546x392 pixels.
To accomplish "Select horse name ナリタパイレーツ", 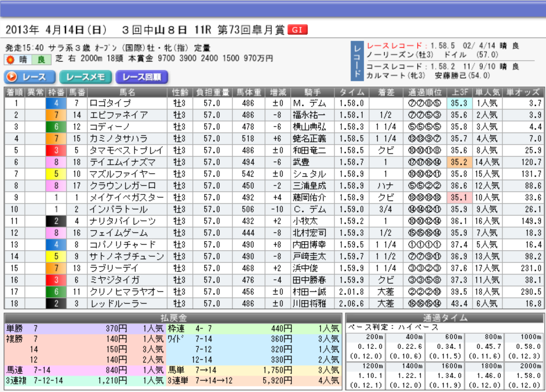I will click(x=123, y=221).
